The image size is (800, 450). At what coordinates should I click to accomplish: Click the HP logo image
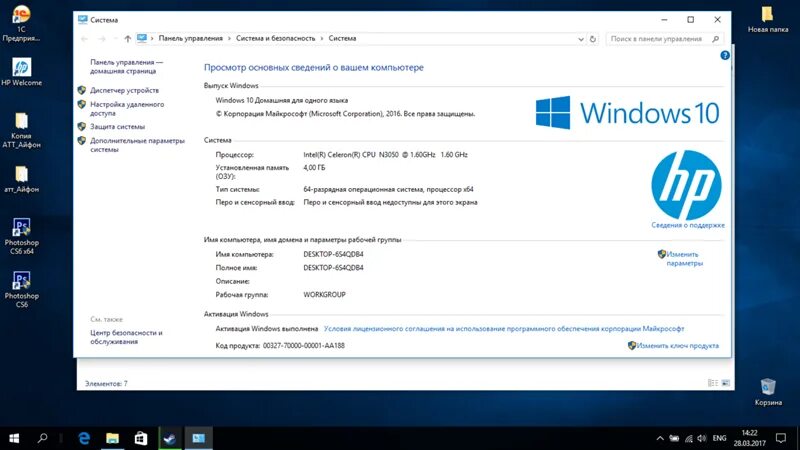[686, 185]
